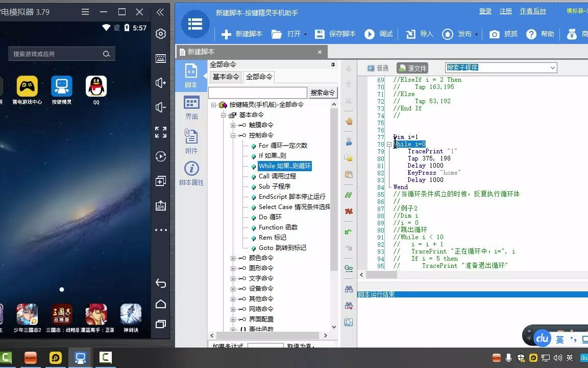
Task: Select 'While 如果..则循环' in command tree
Action: 286,166
